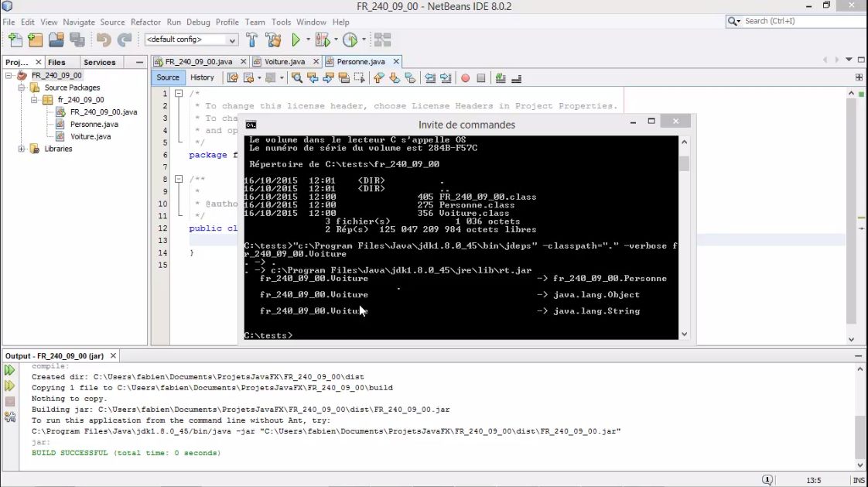Click the Save All toolbar icon
Viewport: 868px width, 487px height.
(x=77, y=39)
